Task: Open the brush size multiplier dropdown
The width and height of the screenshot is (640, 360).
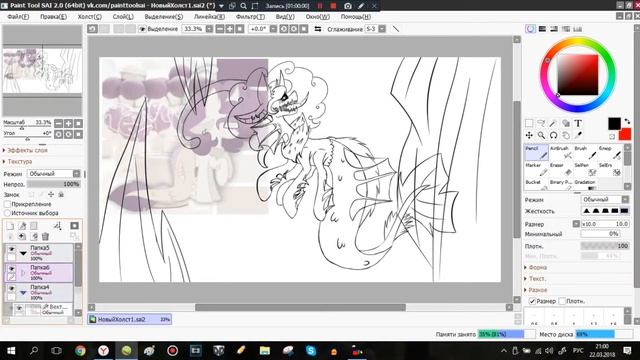Action: (576, 224)
